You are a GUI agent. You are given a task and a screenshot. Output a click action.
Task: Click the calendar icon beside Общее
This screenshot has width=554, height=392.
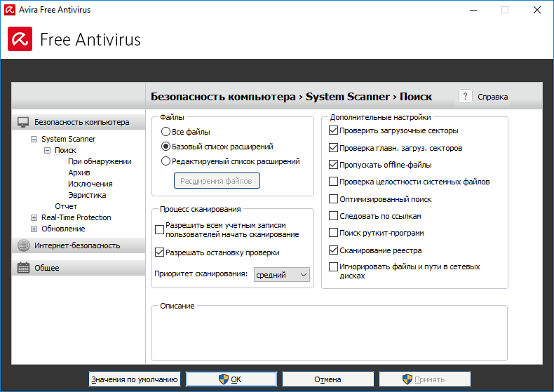[x=23, y=268]
